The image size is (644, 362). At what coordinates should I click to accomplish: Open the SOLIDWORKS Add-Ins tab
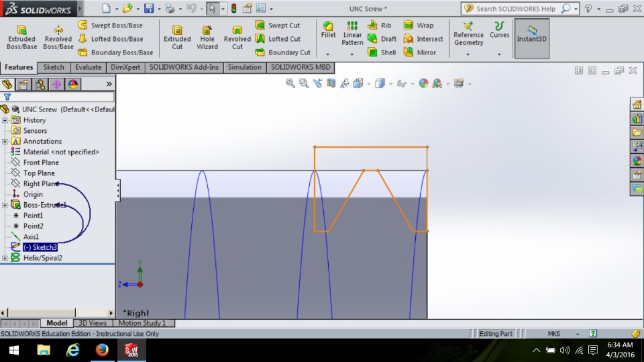pyautogui.click(x=184, y=67)
